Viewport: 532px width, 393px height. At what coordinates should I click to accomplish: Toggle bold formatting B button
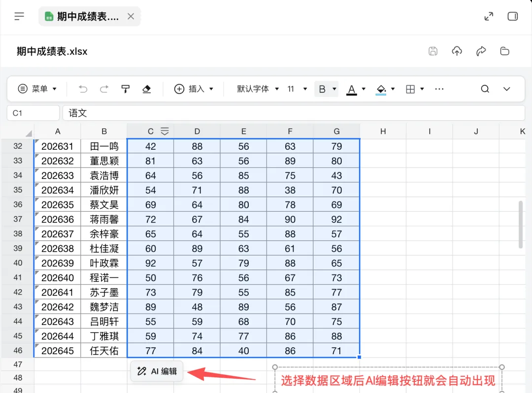[322, 89]
